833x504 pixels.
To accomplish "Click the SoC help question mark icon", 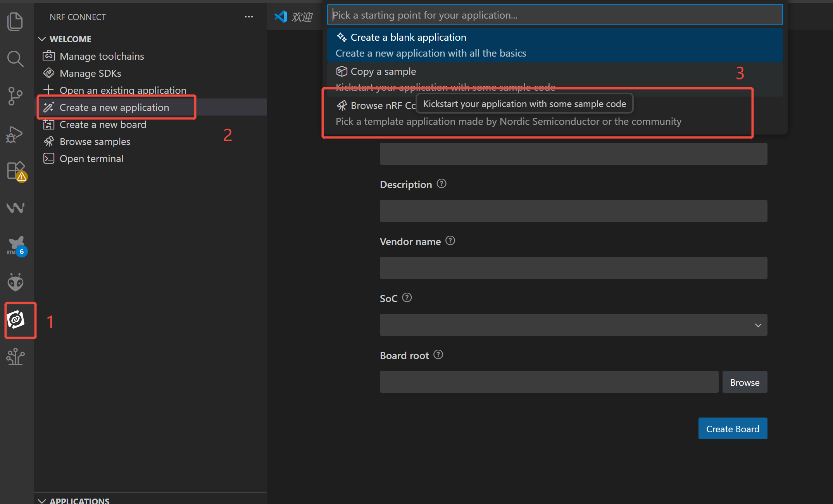I will (x=407, y=298).
